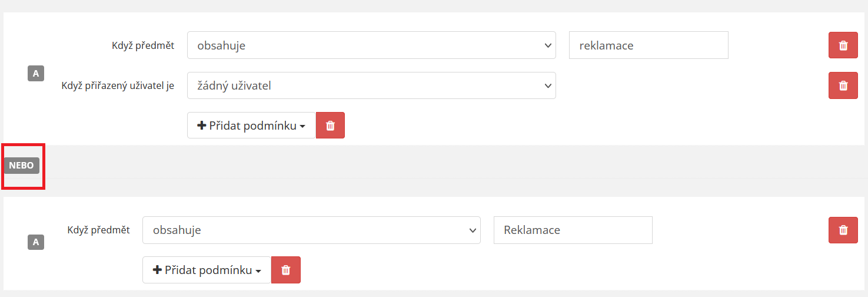Screen dimensions: 868x297
Task: Click the 'A' badge of the top condition group
Action: [36, 74]
